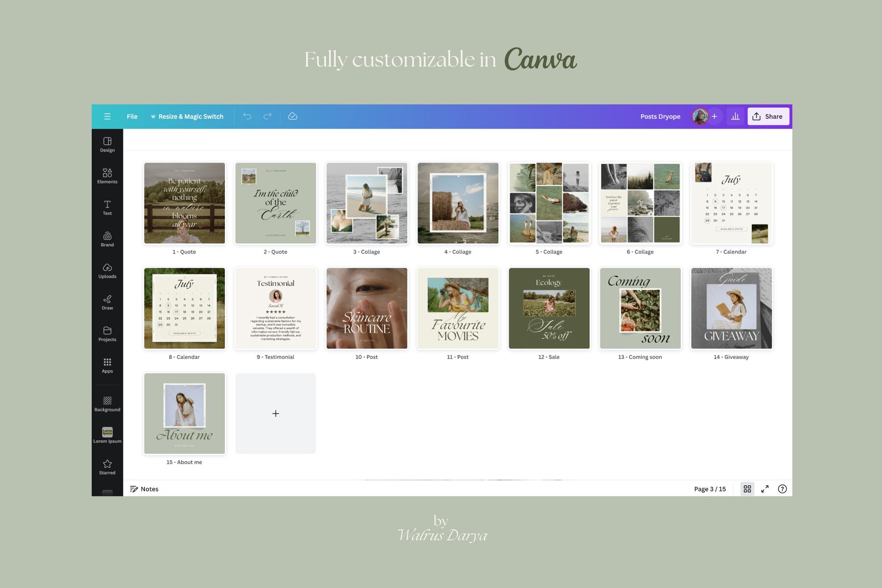Undo the last action
The image size is (882, 588).
pos(247,116)
